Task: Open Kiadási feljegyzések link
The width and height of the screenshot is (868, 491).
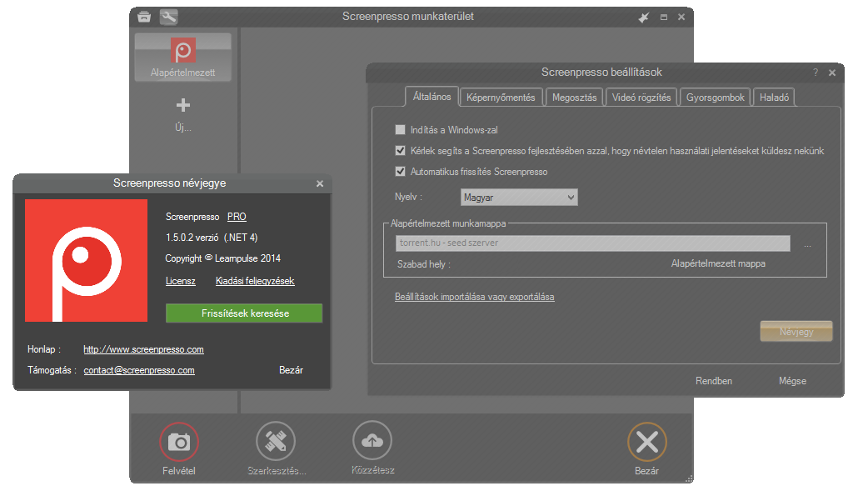Action: point(255,281)
